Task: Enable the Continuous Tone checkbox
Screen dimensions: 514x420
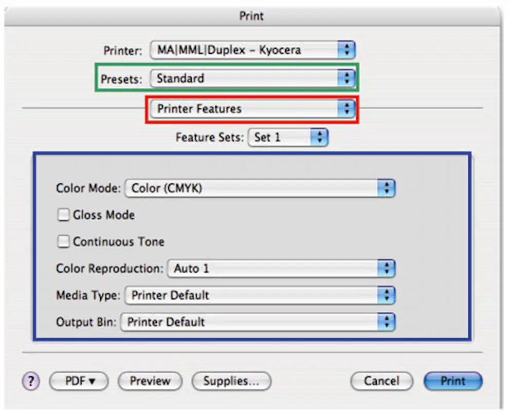Action: coord(63,241)
